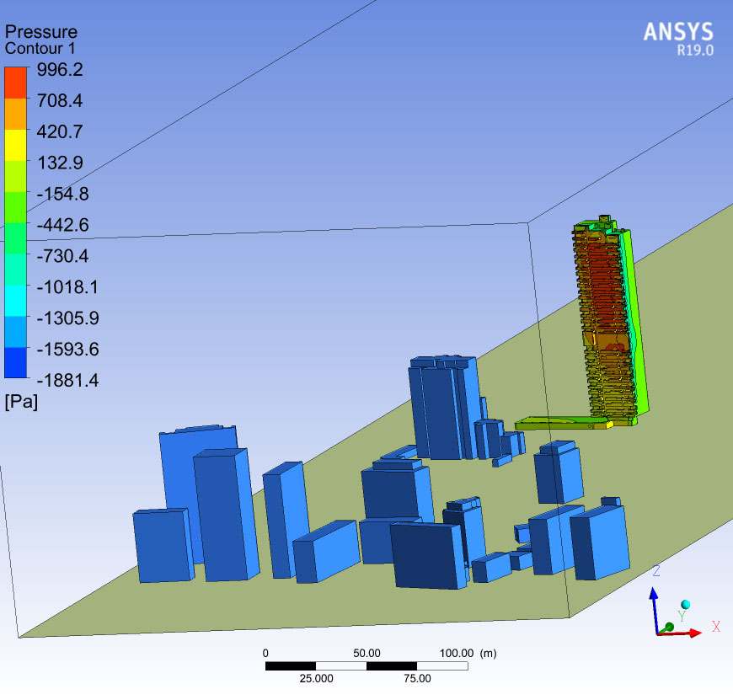This screenshot has width=733, height=700.
Task: Click the 'Contour 1' legend label
Action: (x=40, y=48)
